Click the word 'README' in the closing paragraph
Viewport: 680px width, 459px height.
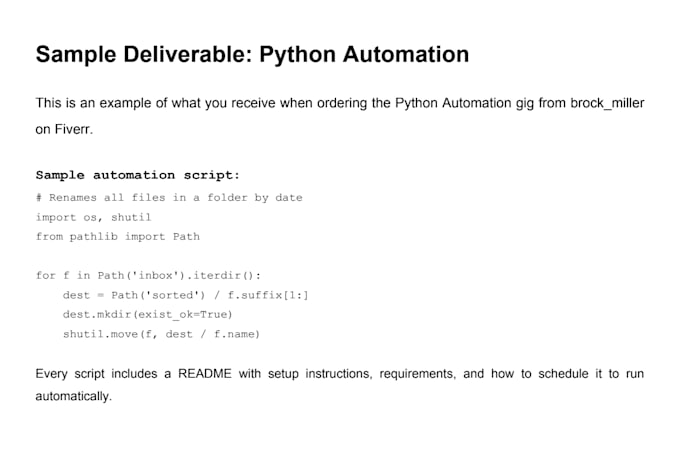pos(205,374)
